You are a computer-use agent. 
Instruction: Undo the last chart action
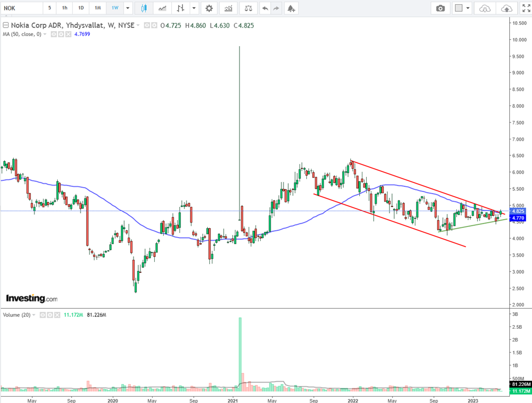[x=264, y=8]
